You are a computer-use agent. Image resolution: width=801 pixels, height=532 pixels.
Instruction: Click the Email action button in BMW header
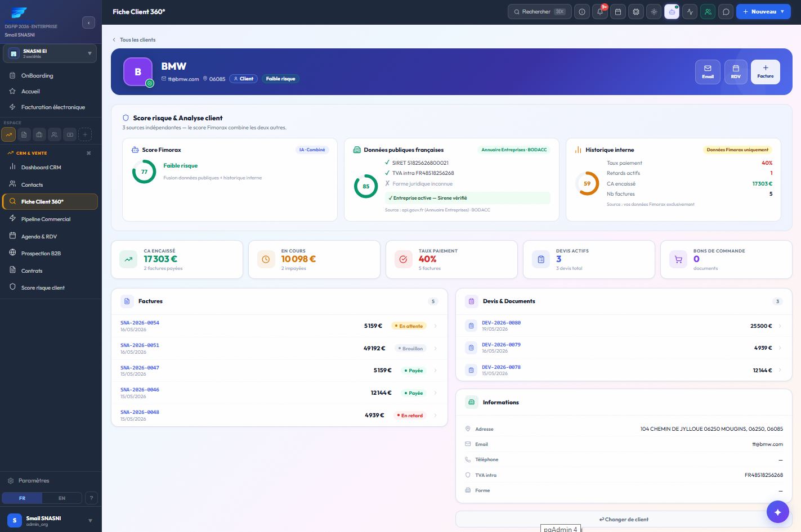(x=708, y=72)
